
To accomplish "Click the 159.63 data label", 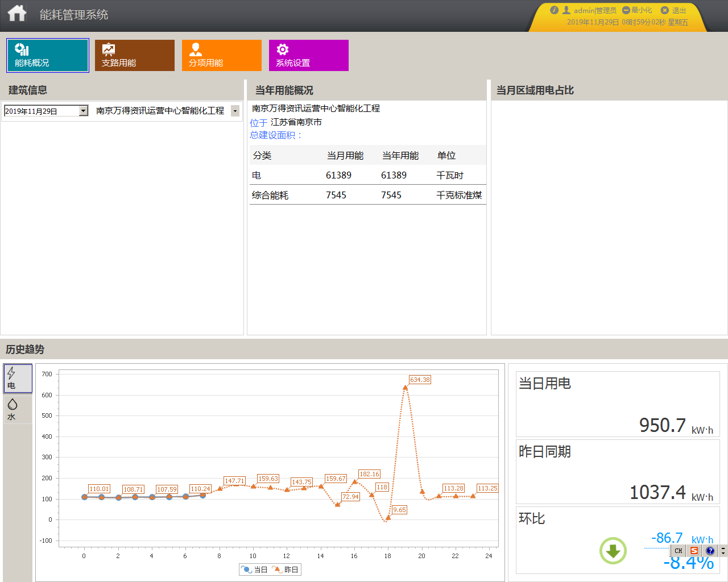I will (268, 479).
